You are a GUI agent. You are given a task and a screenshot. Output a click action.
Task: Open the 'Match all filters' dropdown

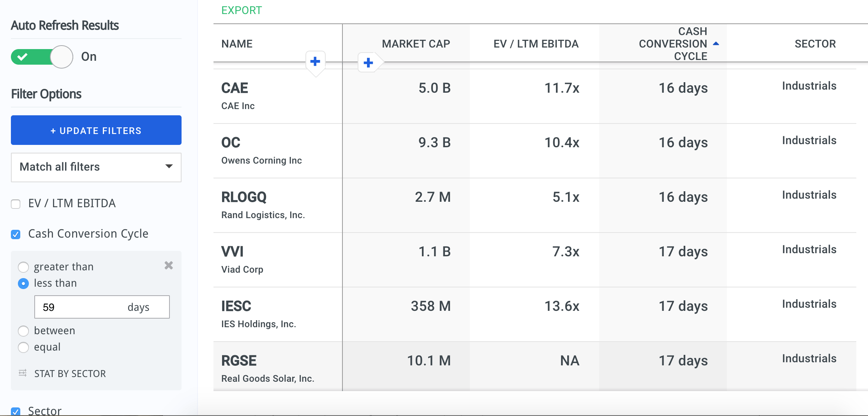96,167
